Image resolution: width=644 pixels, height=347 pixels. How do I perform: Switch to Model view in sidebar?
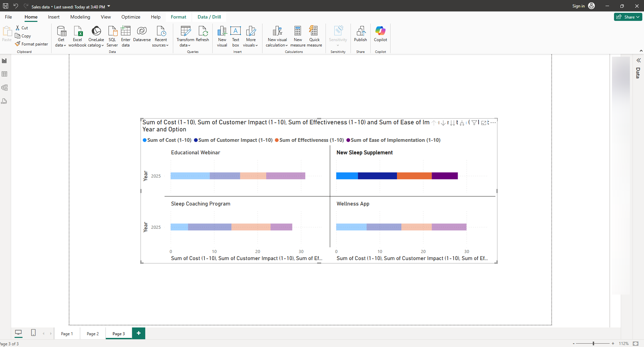[x=4, y=88]
